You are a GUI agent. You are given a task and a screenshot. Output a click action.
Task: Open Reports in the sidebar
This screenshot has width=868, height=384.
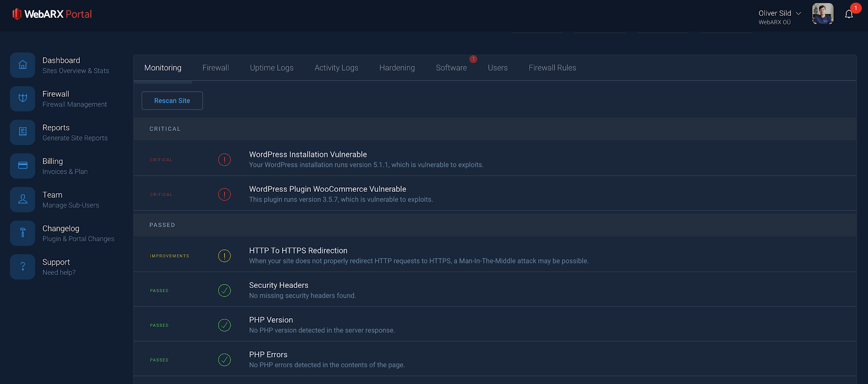(x=75, y=133)
